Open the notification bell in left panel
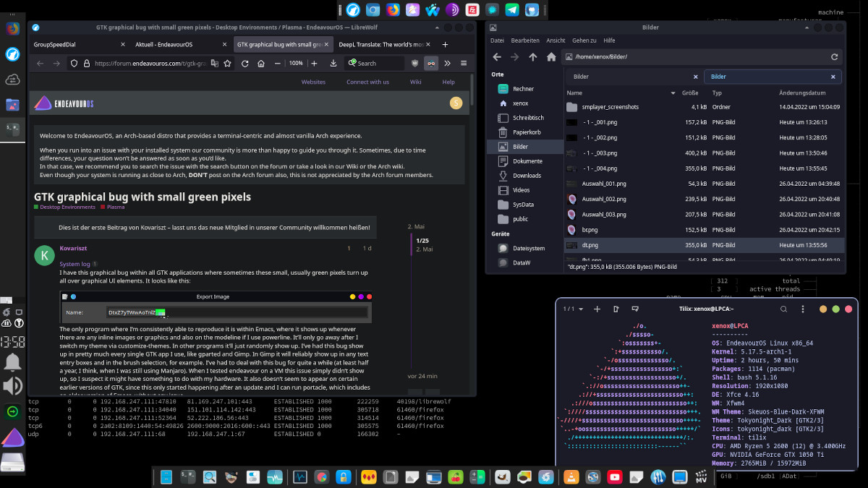The image size is (868, 488). coord(12,361)
